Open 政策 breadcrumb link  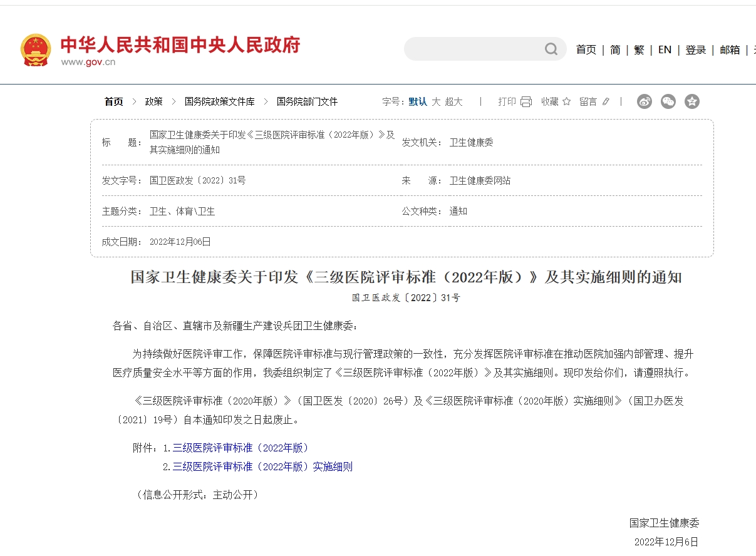click(x=153, y=101)
